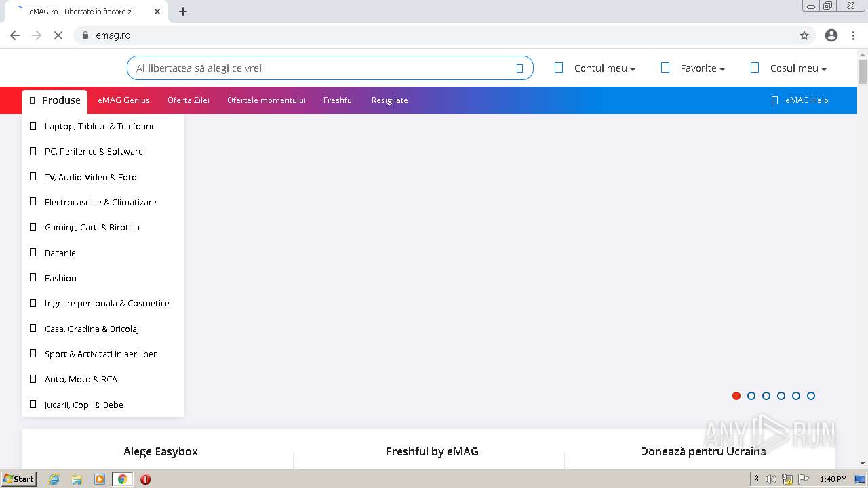This screenshot has width=868, height=488.
Task: Click the taskbar clock showing 1:48 PM
Action: (833, 479)
